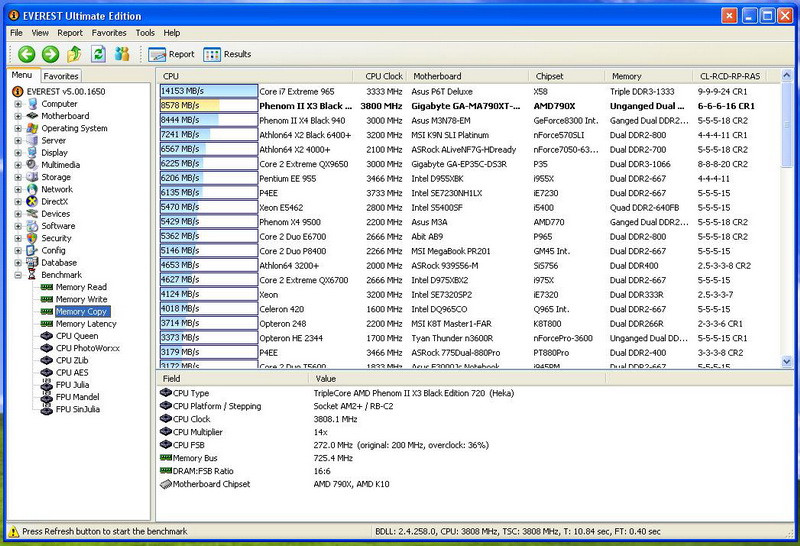
Task: Click the users icon in the toolbar
Action: tap(122, 54)
